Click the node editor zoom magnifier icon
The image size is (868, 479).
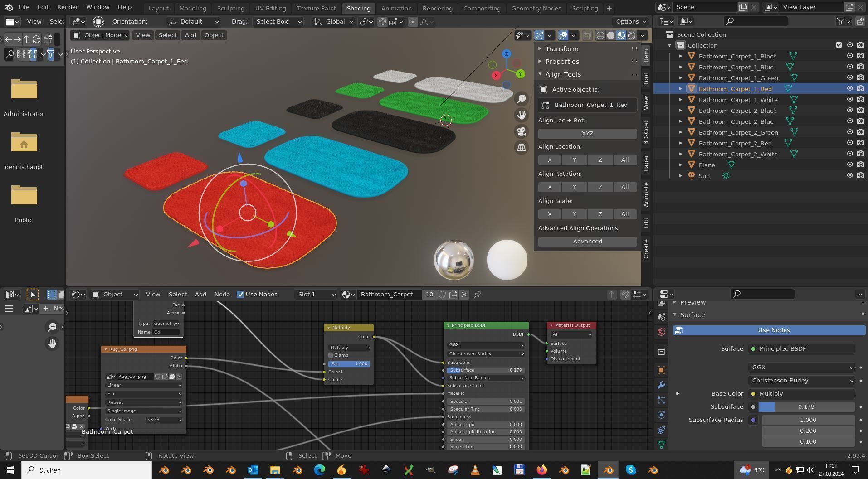[52, 327]
